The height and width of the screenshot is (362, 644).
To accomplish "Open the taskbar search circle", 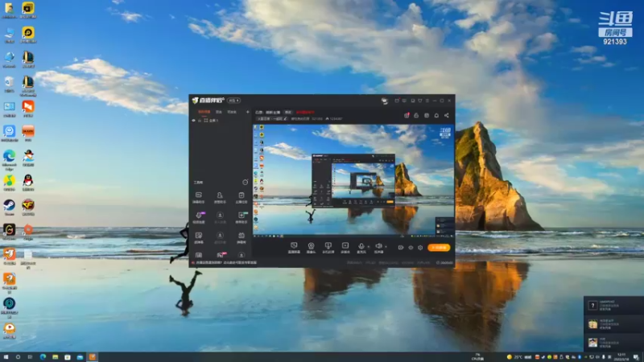I will (18, 357).
